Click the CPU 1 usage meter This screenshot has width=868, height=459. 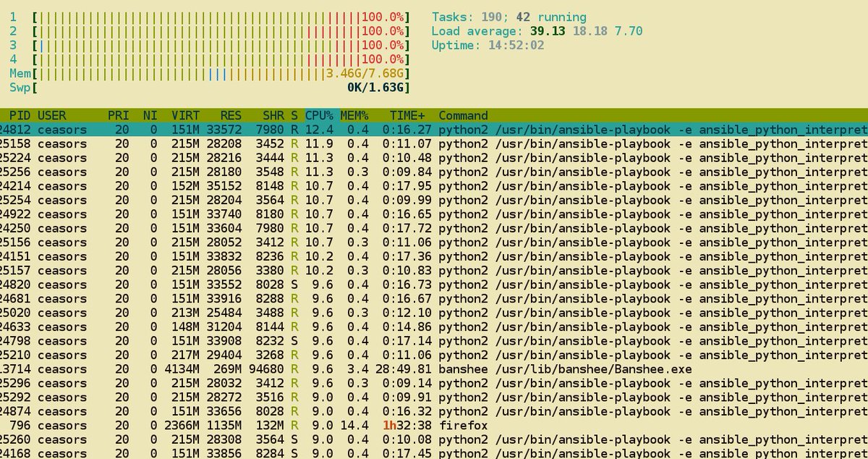click(210, 17)
